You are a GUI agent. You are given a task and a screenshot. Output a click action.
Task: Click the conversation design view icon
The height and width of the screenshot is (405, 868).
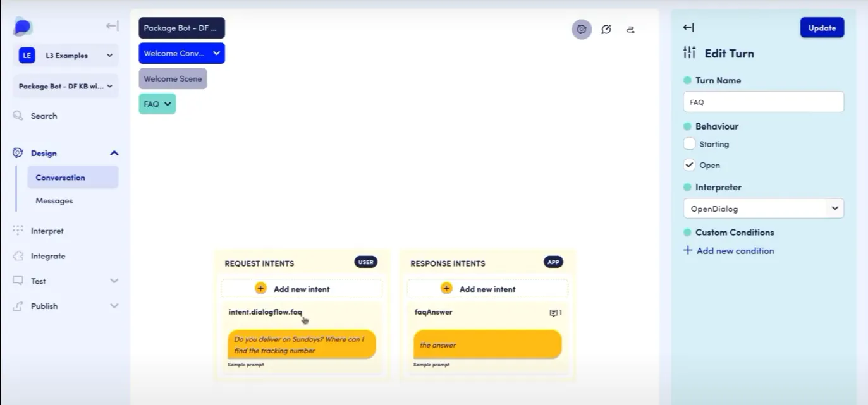(582, 29)
